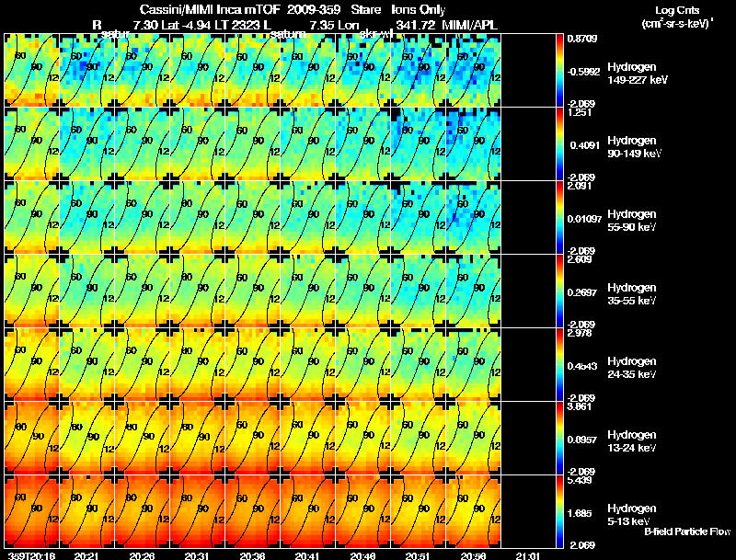Click the '3.861' color scale value

[580, 406]
